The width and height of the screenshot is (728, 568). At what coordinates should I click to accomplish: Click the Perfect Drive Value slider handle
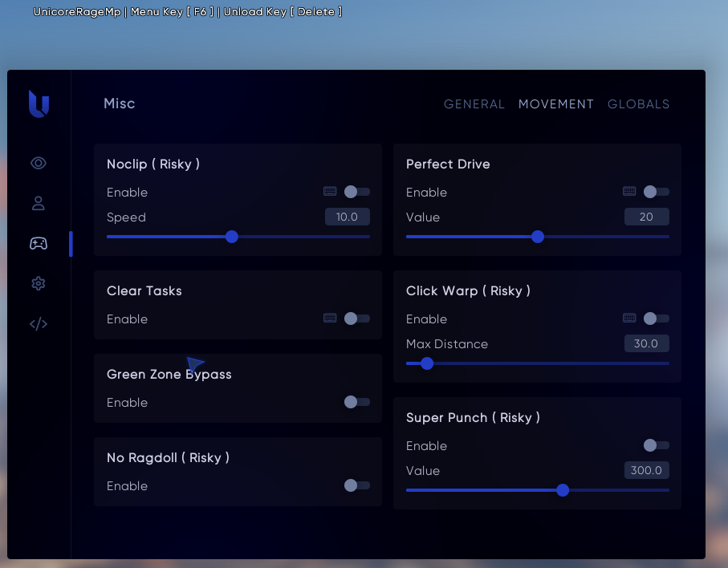tap(538, 237)
